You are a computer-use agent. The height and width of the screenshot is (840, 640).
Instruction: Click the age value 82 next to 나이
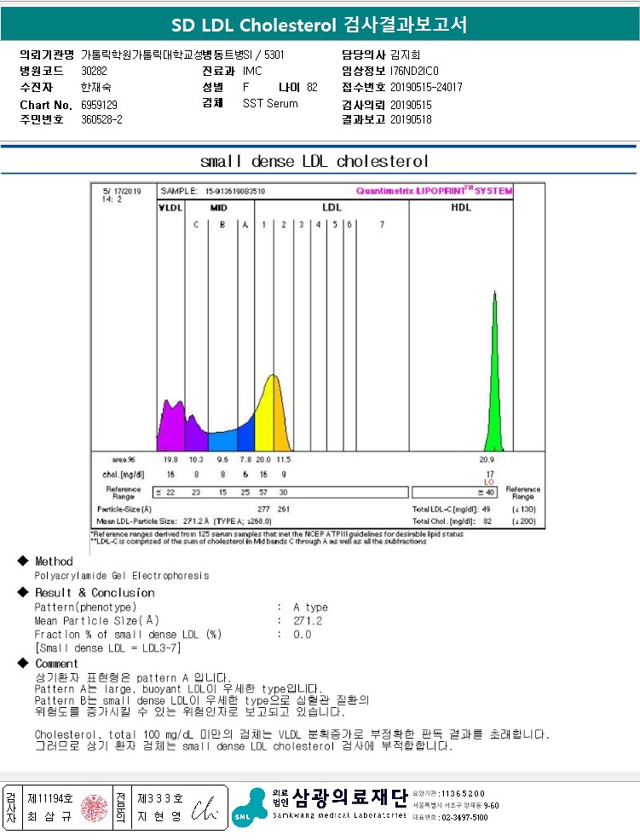(312, 87)
